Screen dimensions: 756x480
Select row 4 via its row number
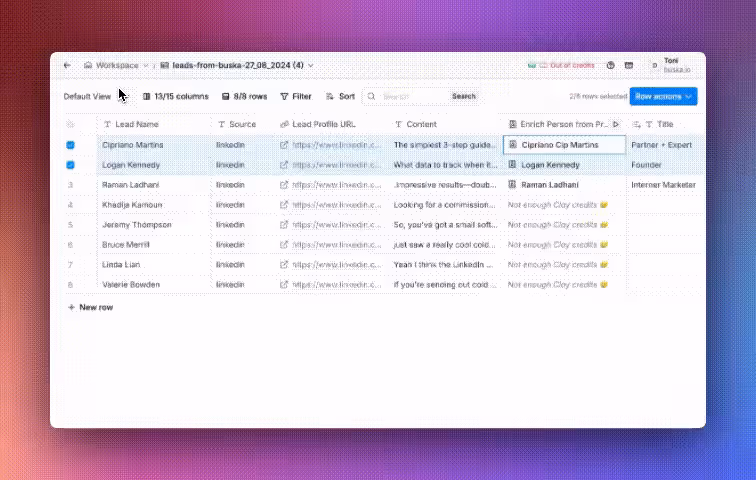[x=70, y=205]
